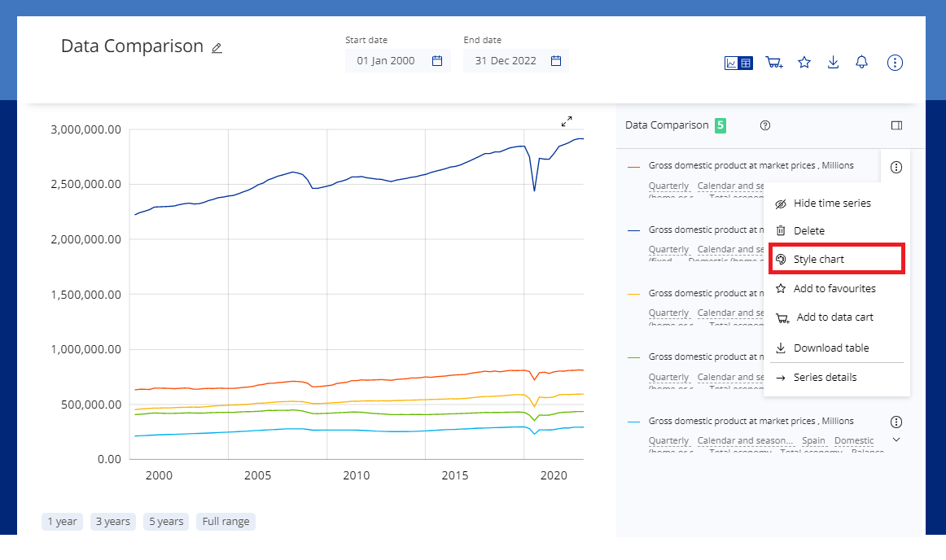Open the more options three-dot circle icon
Image resolution: width=946 pixels, height=560 pixels.
click(895, 62)
